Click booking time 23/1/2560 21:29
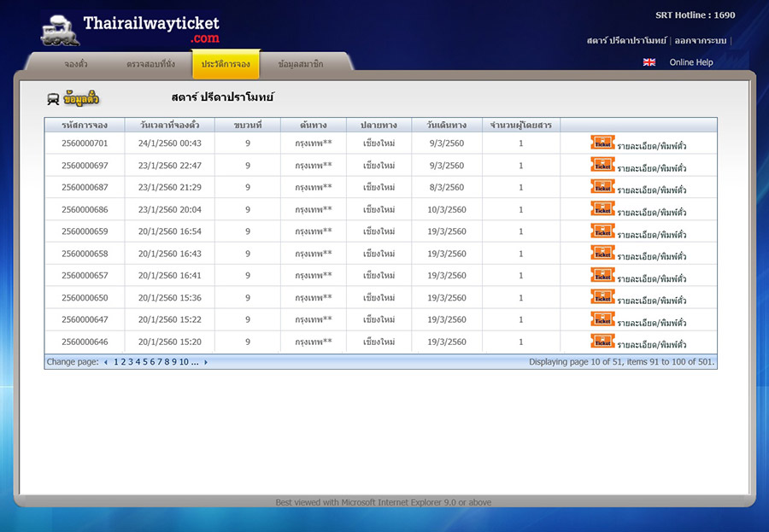The image size is (769, 532). coord(170,187)
